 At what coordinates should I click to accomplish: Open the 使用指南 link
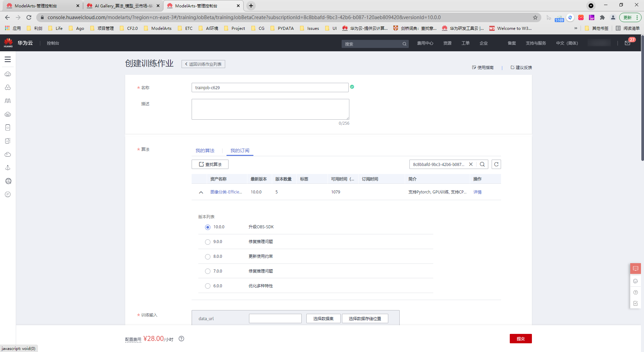pos(483,67)
